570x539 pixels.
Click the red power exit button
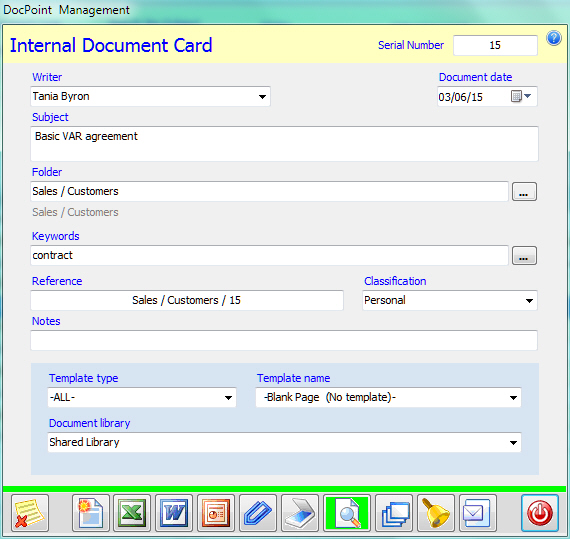pyautogui.click(x=540, y=513)
